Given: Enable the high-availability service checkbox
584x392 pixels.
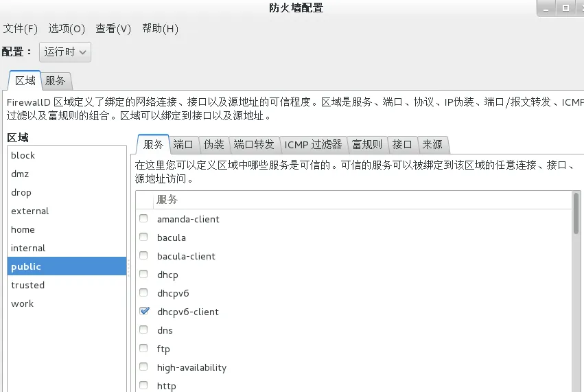Looking at the screenshot, I should (x=143, y=367).
